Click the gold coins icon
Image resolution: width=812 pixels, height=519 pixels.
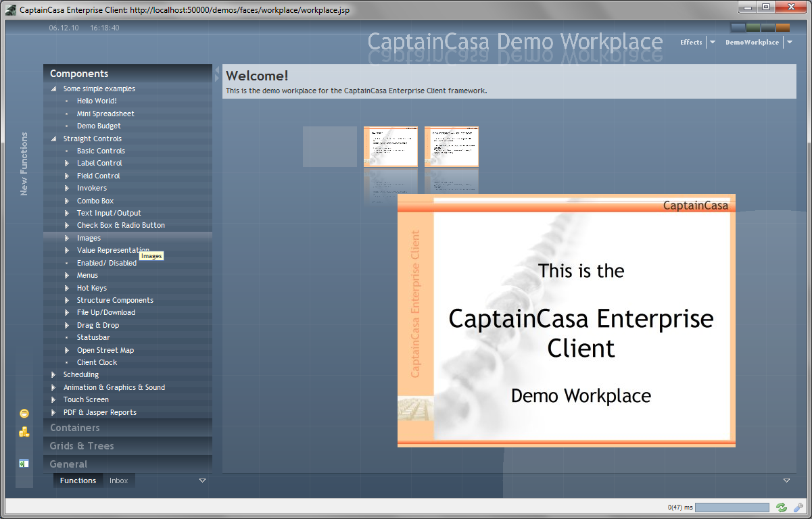click(24, 432)
